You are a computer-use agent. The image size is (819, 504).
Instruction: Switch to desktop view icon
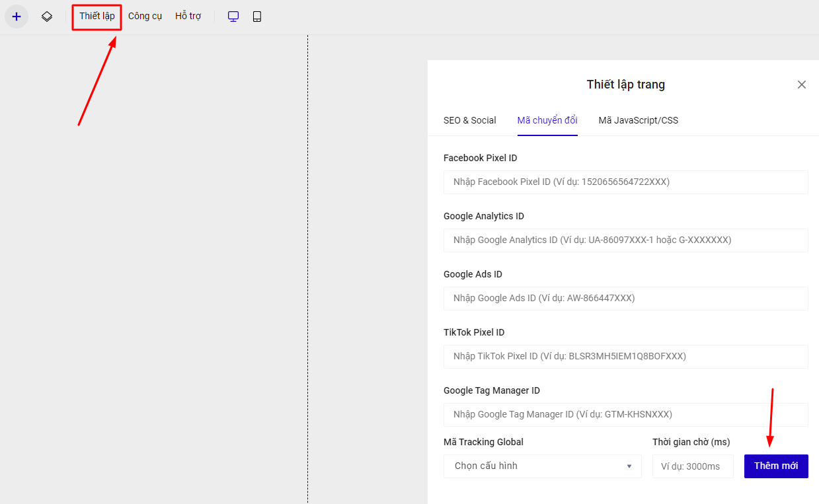[x=233, y=17]
